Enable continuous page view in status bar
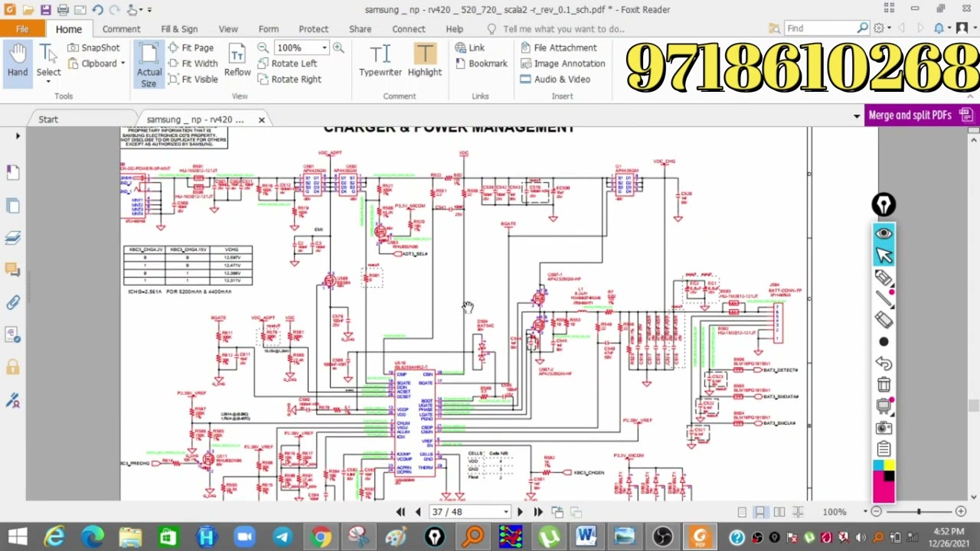 click(x=759, y=512)
